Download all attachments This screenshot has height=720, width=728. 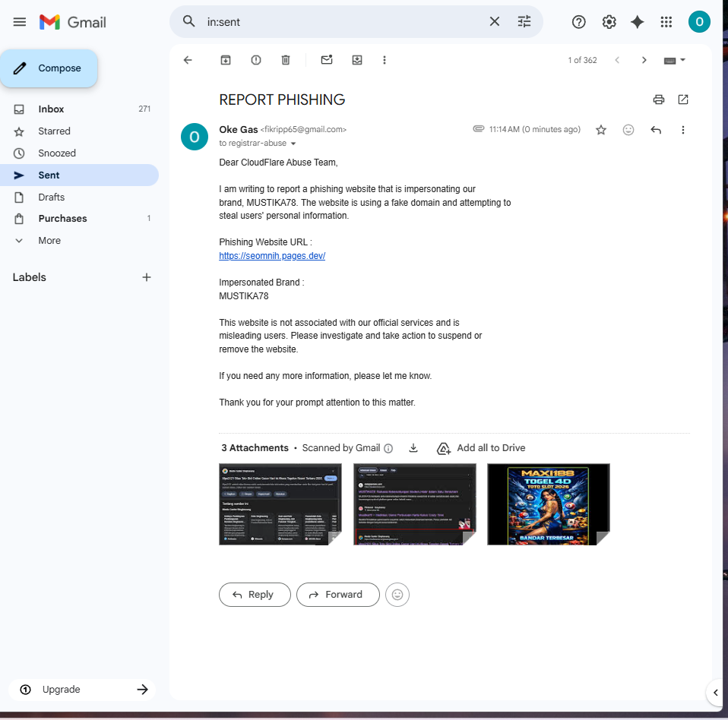(x=413, y=447)
